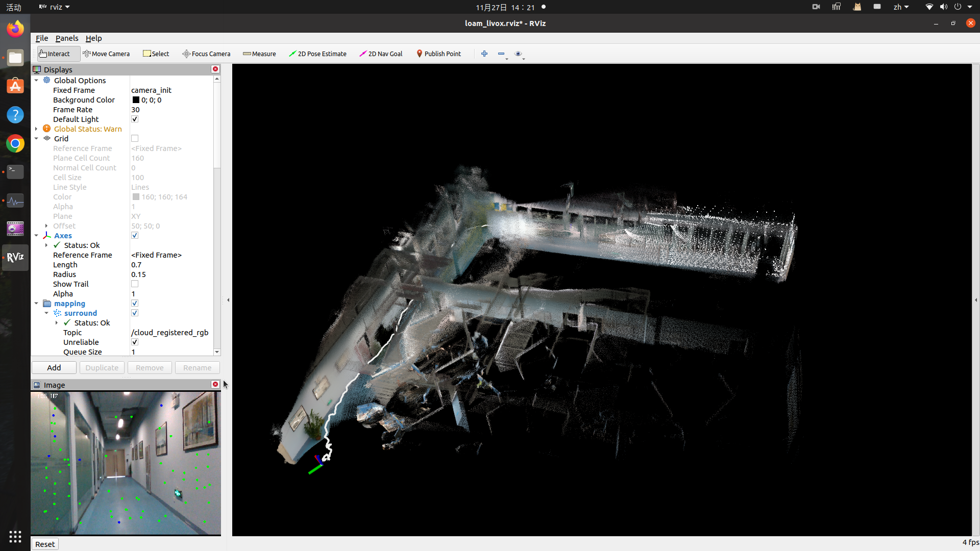
Task: Click the Displays panel monitor icon
Action: pyautogui.click(x=37, y=69)
